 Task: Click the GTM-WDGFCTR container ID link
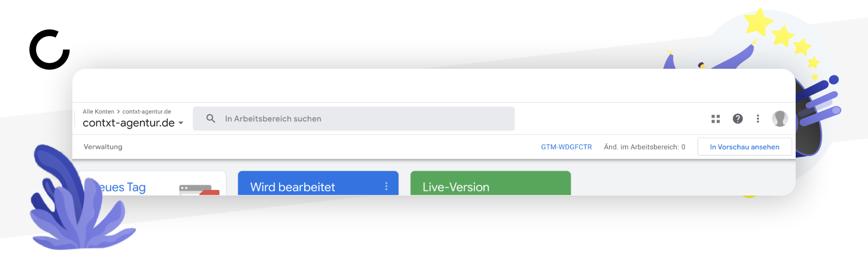566,147
